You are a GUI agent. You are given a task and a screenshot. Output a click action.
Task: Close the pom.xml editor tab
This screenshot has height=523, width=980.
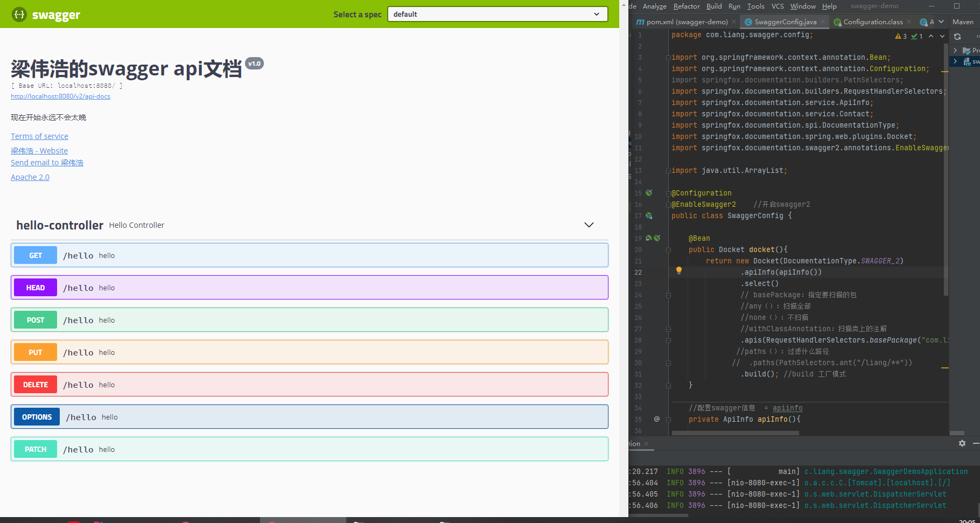[734, 22]
